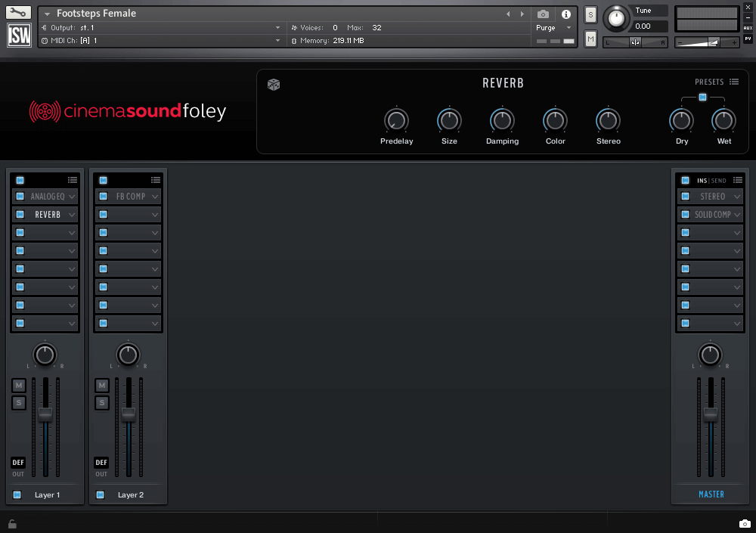This screenshot has height=533, width=756.
Task: Click the PV button at top right
Action: 748,39
